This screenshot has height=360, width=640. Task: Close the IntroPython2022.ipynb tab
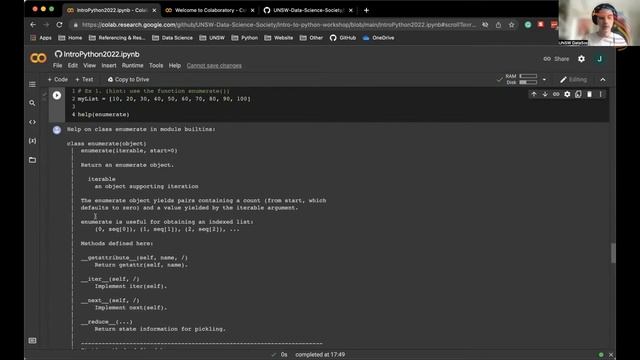tap(154, 10)
